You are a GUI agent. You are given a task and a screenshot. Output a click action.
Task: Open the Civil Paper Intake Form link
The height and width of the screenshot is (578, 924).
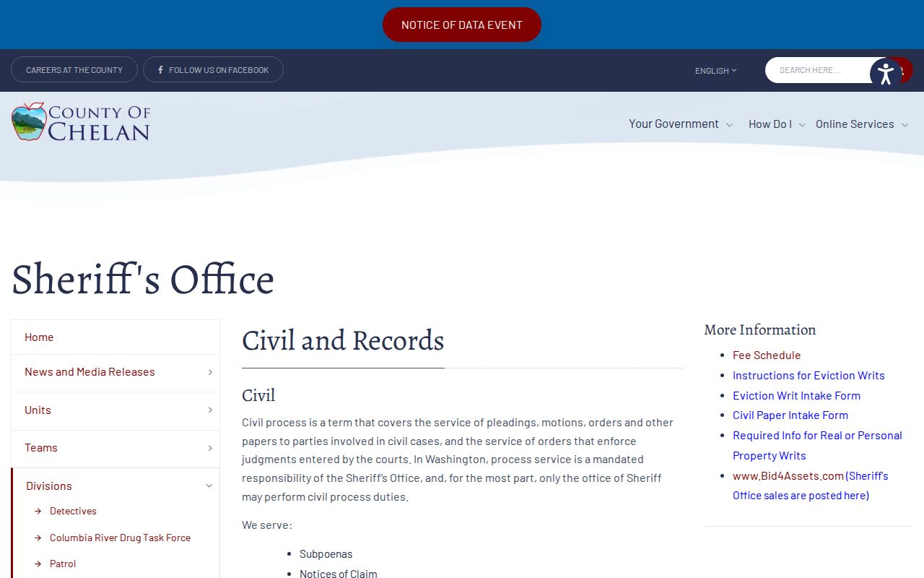[790, 415]
